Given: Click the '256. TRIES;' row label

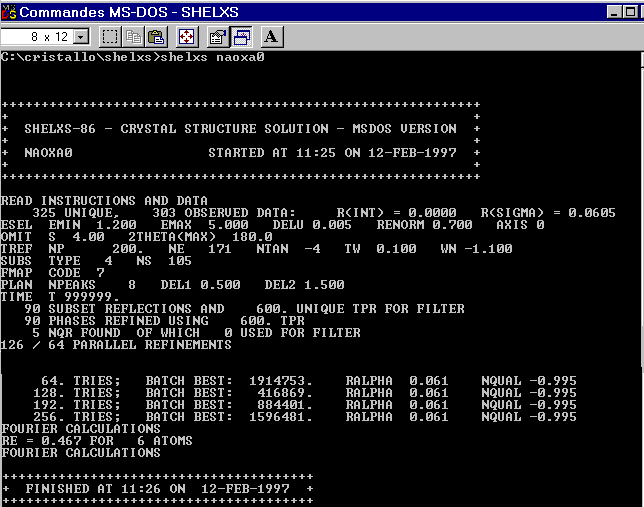Looking at the screenshot, I should (x=76, y=417).
